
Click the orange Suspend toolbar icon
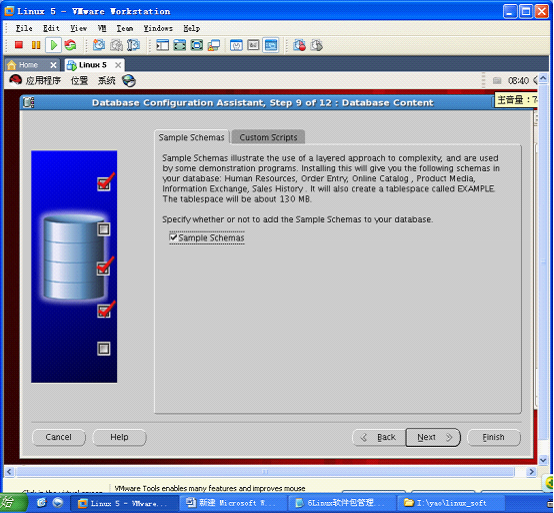tap(36, 45)
